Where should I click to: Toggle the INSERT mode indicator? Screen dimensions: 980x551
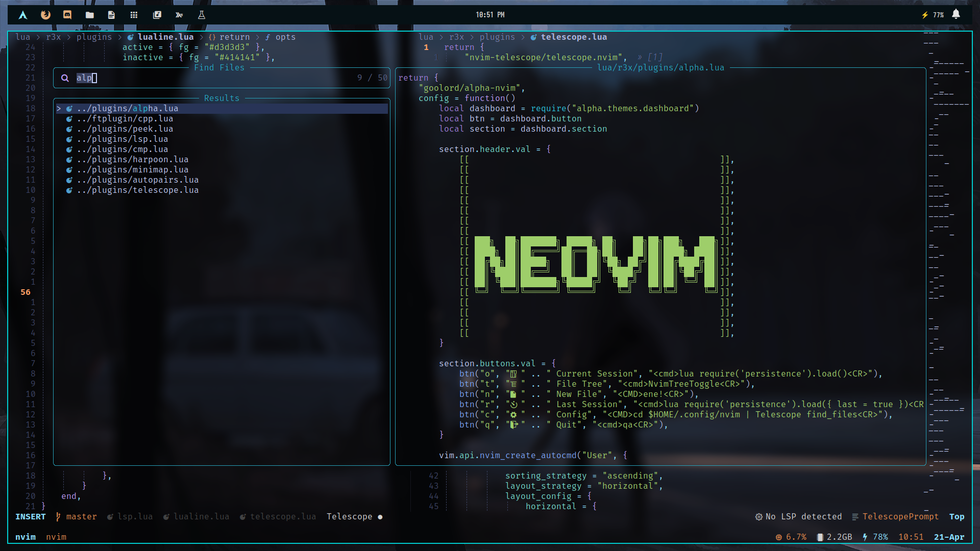point(30,517)
